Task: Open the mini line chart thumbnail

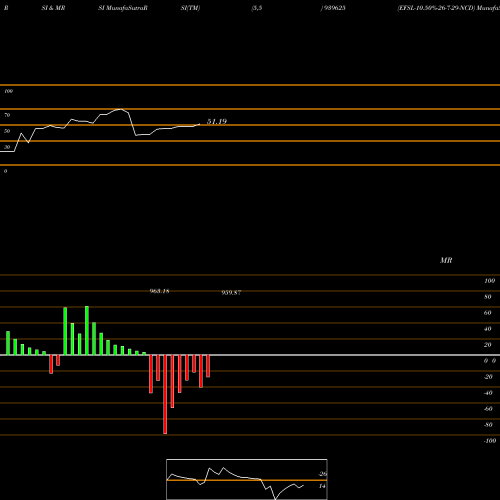Action: (x=247, y=479)
